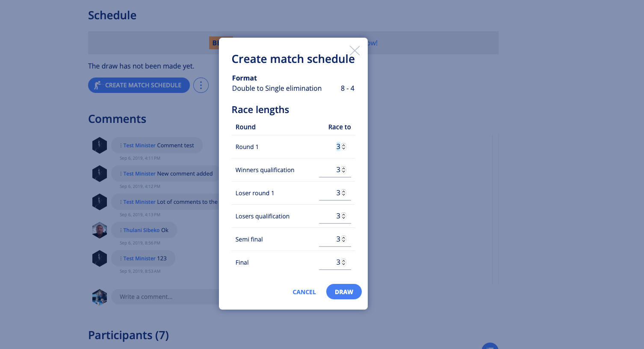
Task: Open Thulani Sibeko's profile link
Action: click(x=142, y=230)
